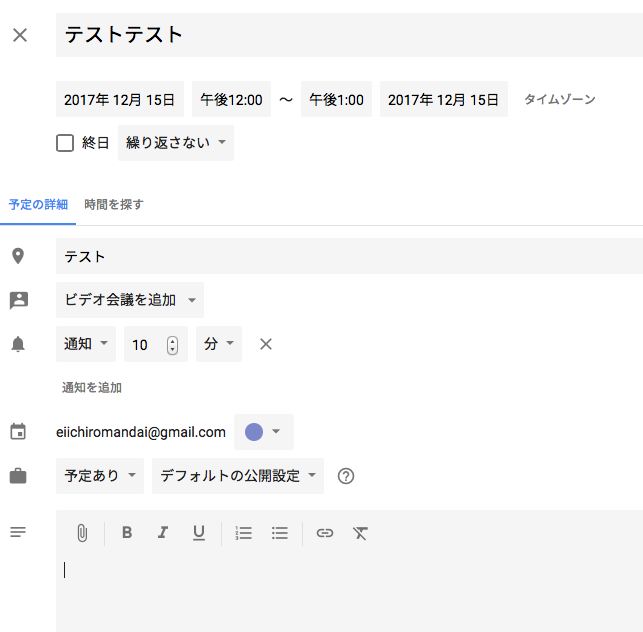The height and width of the screenshot is (632, 643).
Task: Open the end time 午後1:00 selector
Action: pos(336,99)
